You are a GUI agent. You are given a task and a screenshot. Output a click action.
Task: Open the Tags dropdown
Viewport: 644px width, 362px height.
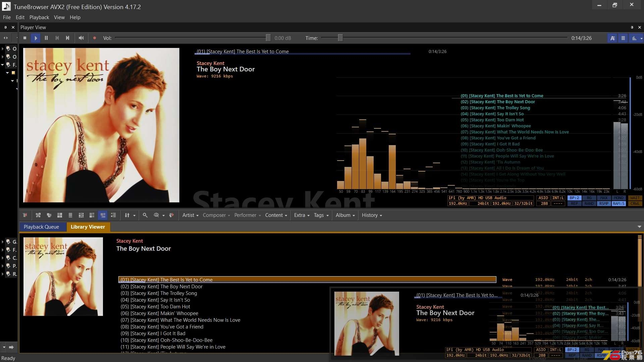pyautogui.click(x=321, y=215)
